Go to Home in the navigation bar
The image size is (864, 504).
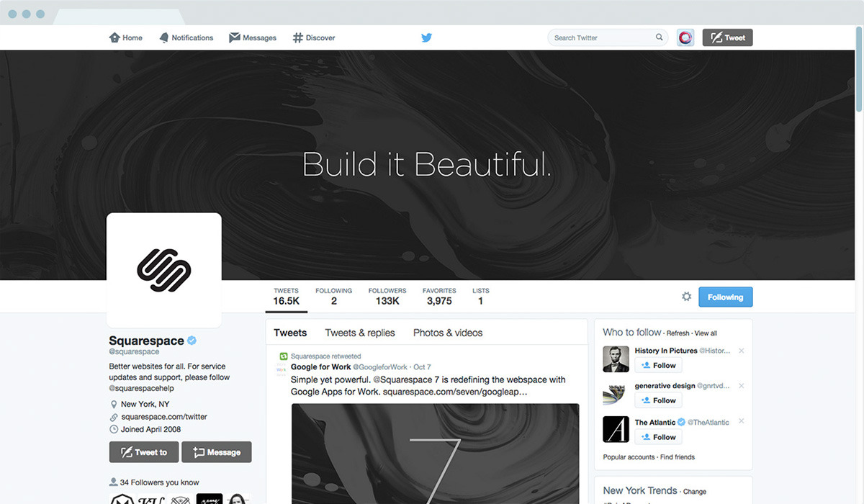(126, 37)
